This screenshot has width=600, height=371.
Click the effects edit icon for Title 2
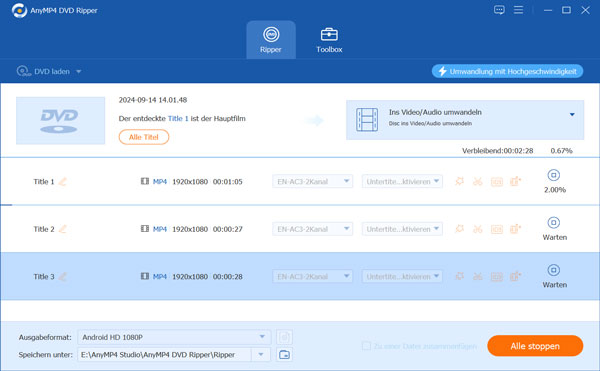(460, 229)
